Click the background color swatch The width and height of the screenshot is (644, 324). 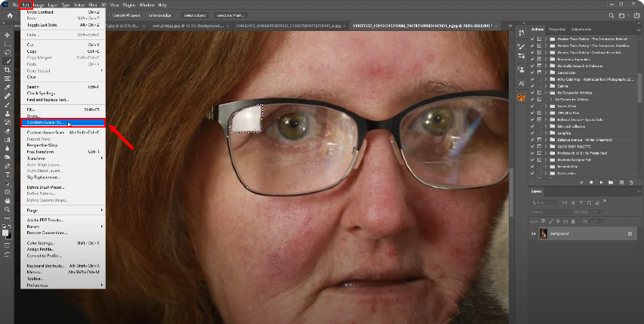point(11,238)
